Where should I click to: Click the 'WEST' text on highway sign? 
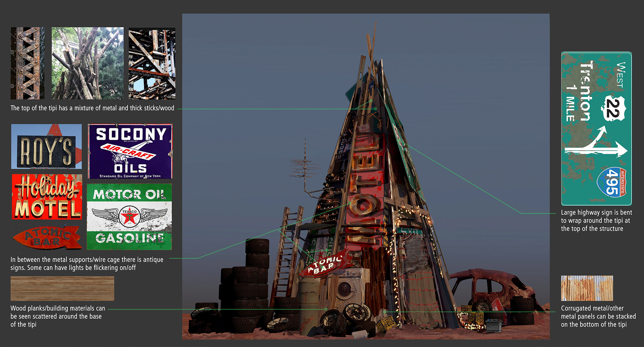point(621,75)
